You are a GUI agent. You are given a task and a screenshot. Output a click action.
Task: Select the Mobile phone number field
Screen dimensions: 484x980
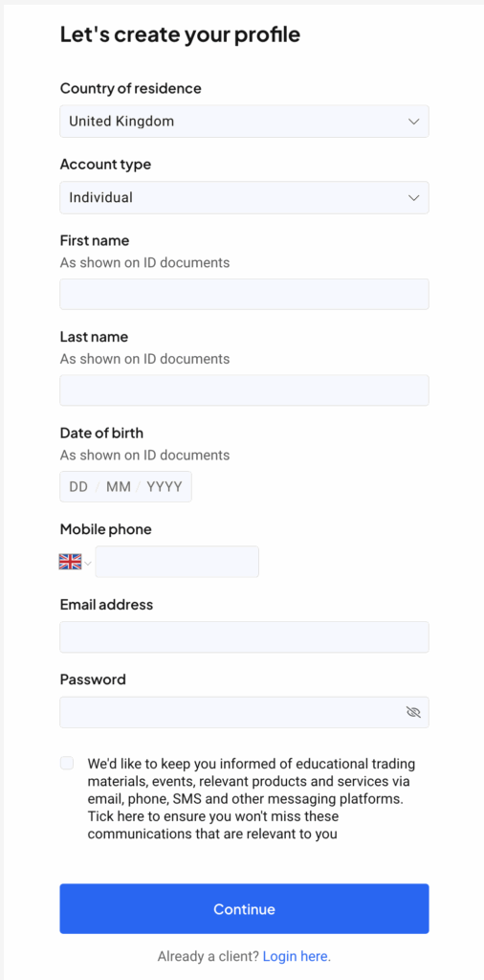tap(177, 561)
